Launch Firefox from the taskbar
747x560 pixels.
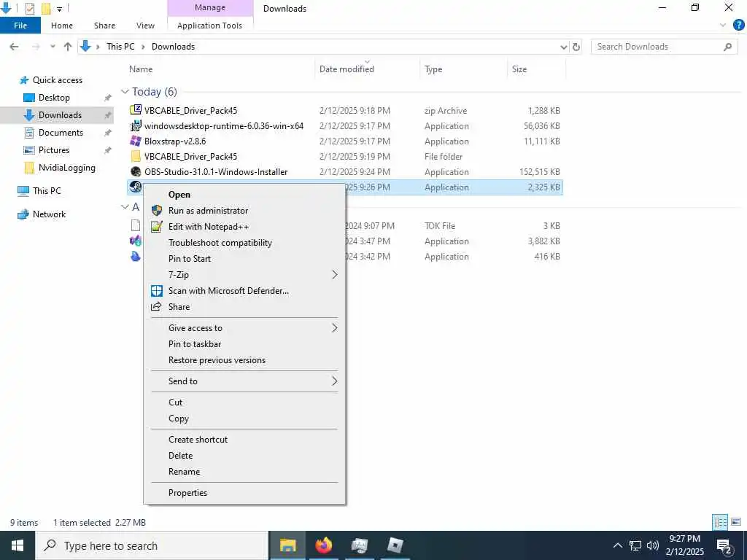(323, 545)
